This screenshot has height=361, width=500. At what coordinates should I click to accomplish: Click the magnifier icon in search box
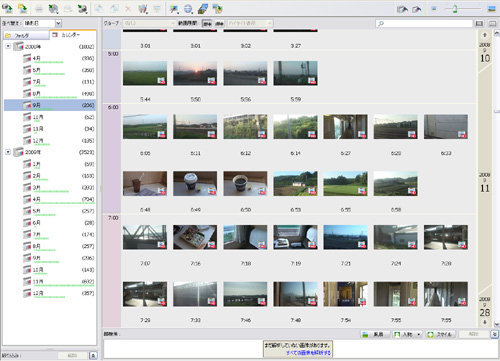[381, 23]
